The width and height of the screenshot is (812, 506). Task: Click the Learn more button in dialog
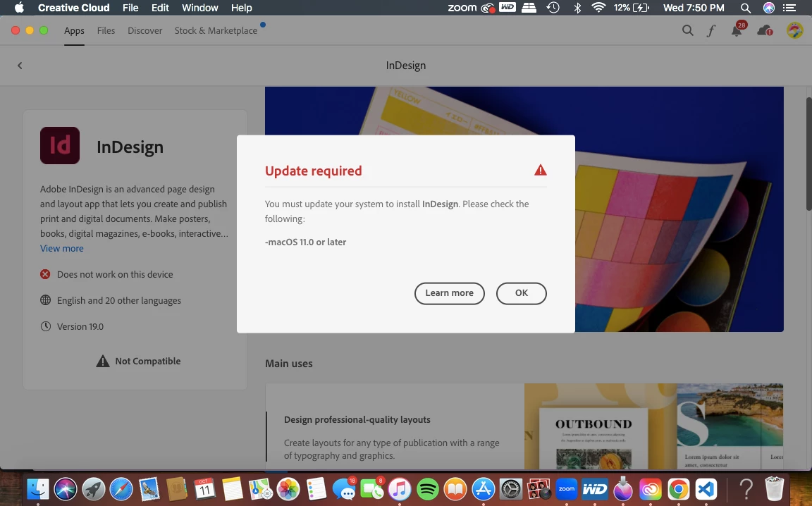tap(449, 293)
